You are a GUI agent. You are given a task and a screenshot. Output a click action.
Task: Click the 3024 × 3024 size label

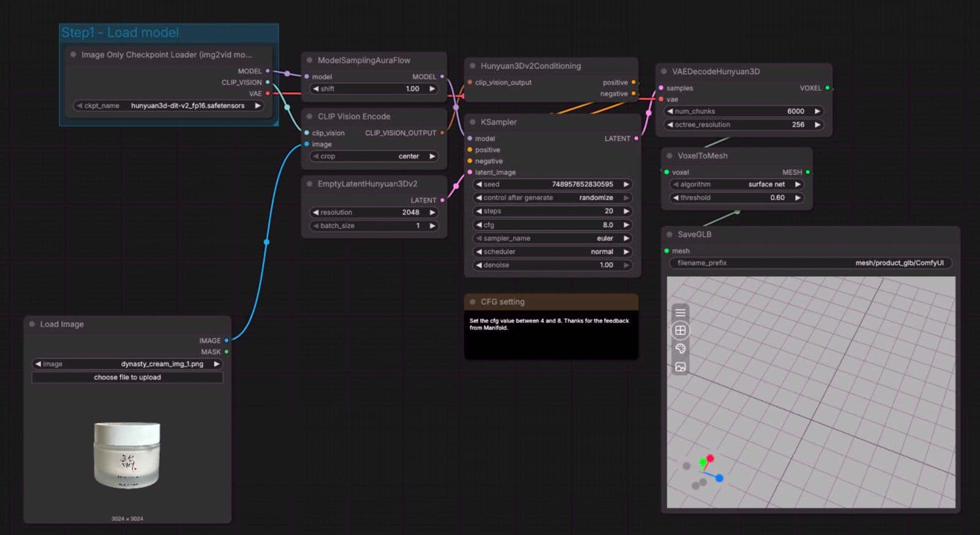(127, 518)
